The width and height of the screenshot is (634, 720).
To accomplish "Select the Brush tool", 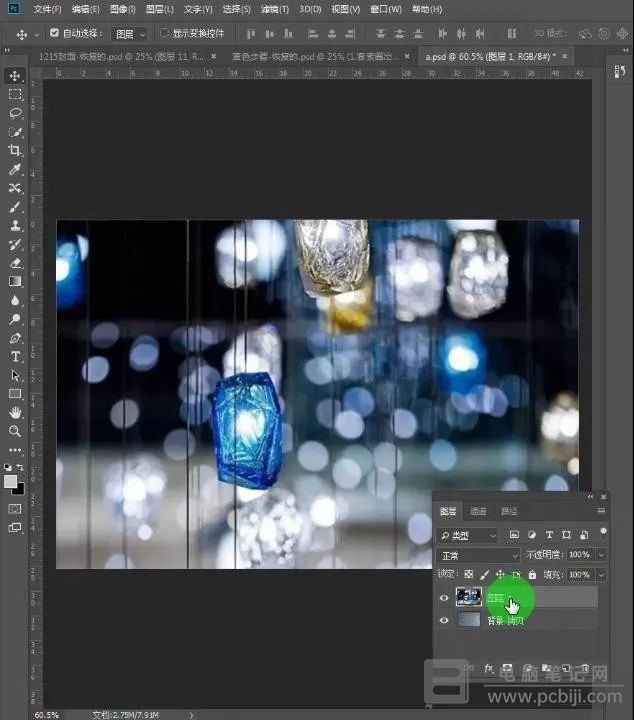I will [15, 207].
